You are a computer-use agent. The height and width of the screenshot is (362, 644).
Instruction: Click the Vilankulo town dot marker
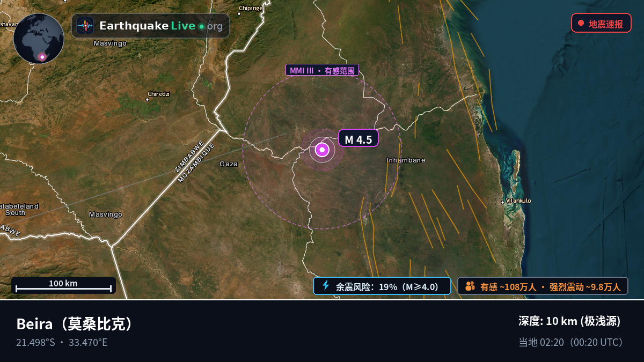point(502,202)
